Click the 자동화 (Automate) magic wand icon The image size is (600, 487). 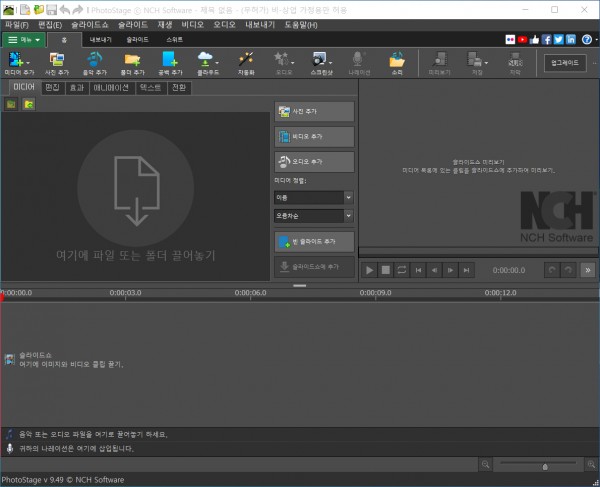(x=246, y=63)
